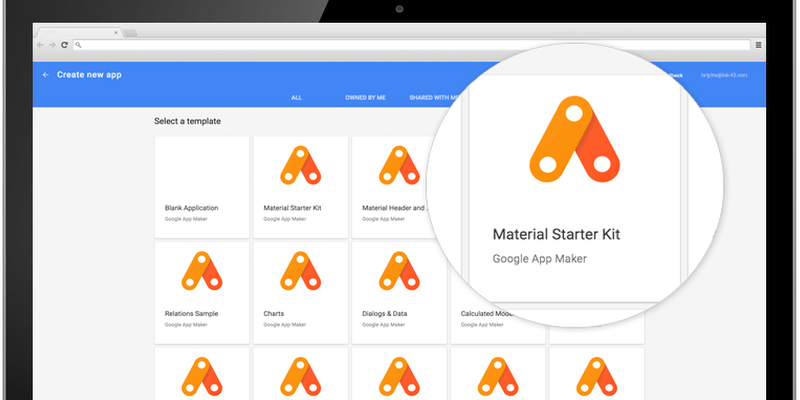Click the magnified App Maker logo
This screenshot has height=400, width=800.
(574, 139)
